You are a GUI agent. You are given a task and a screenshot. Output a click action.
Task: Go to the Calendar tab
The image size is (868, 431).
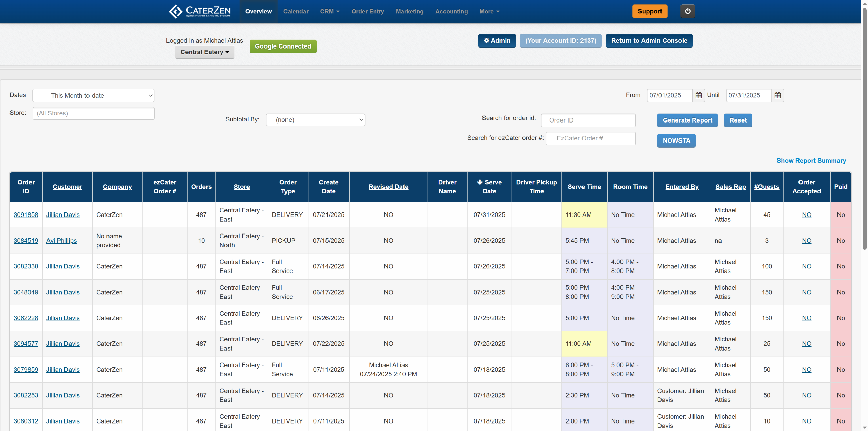click(296, 11)
